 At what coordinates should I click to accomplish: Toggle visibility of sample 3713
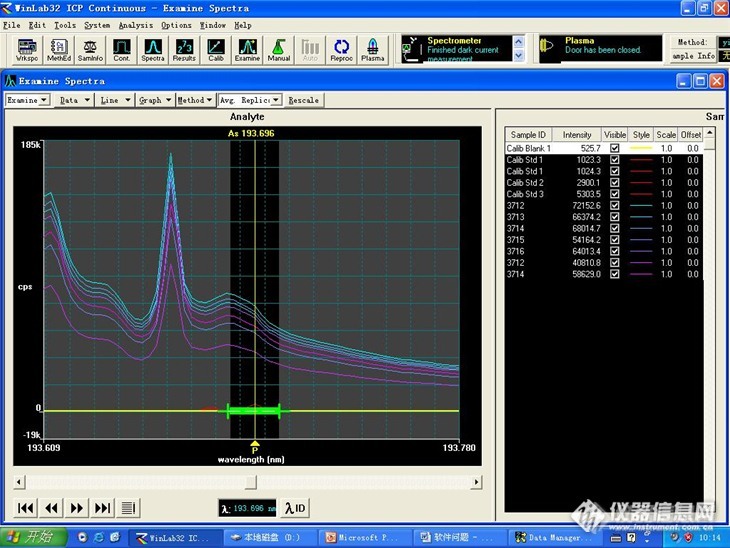615,217
